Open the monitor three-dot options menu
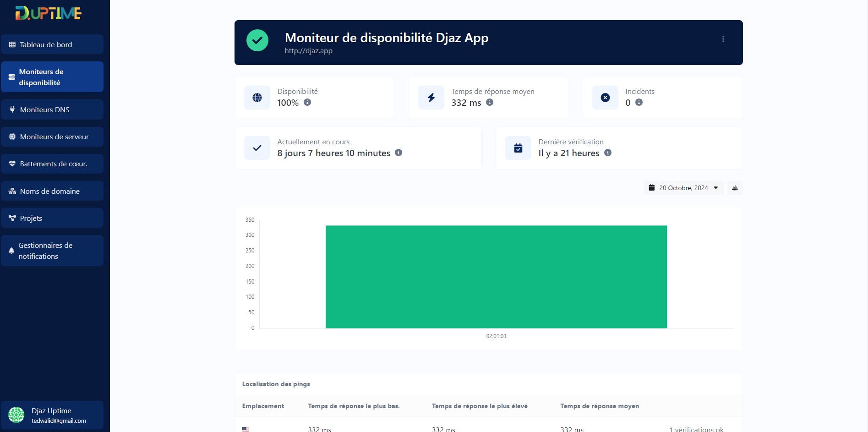 (x=723, y=39)
